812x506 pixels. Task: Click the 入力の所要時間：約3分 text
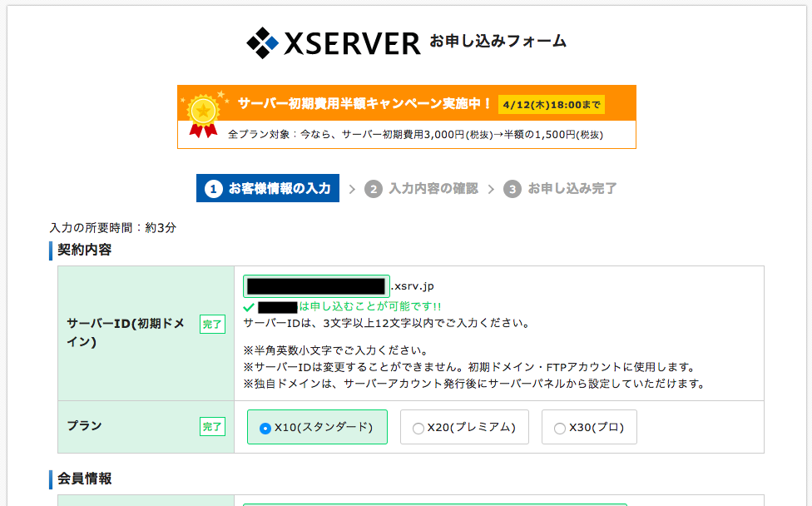pos(113,227)
